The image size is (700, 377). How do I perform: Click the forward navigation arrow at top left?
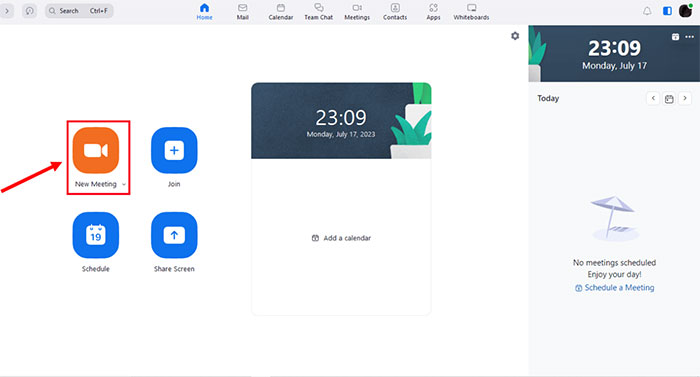tap(7, 11)
